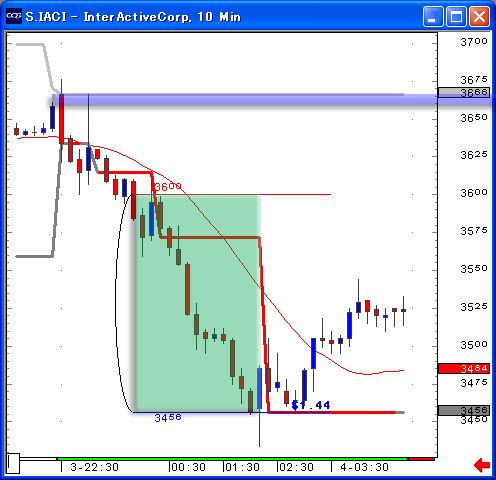Click the 3500 price axis label
The width and height of the screenshot is (496, 480).
coord(474,344)
